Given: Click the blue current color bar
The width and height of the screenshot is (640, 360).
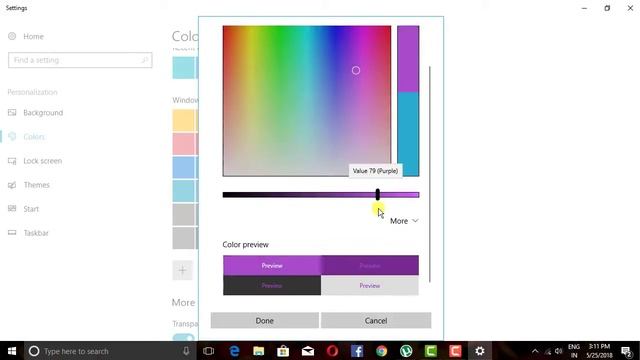Looking at the screenshot, I should pyautogui.click(x=408, y=134).
